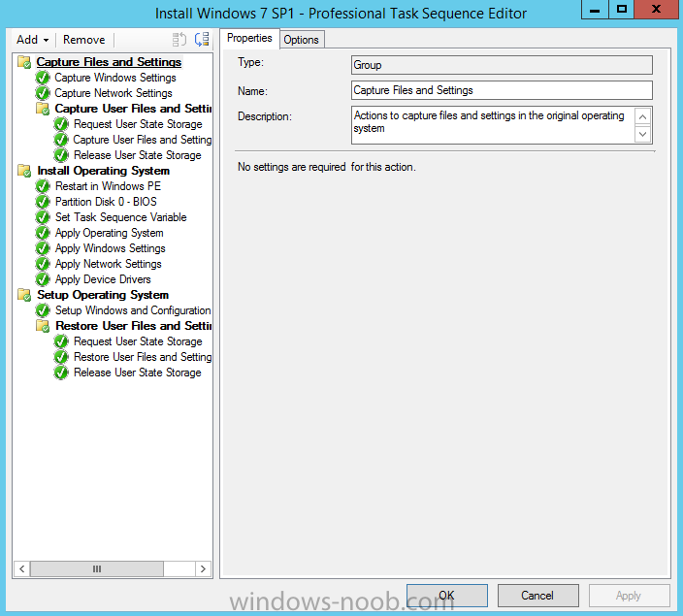The width and height of the screenshot is (683, 616).
Task: Maximize the Task Sequence Editor window
Action: point(622,9)
